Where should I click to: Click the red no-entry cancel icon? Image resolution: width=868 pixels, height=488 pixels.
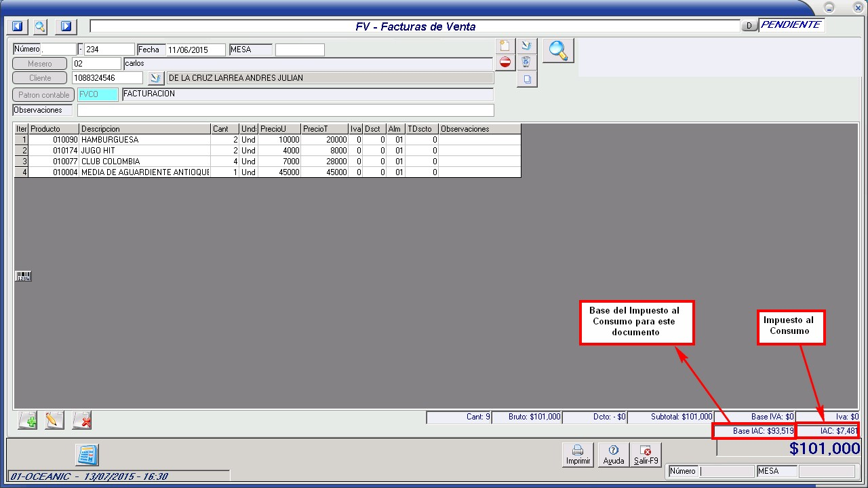click(x=505, y=62)
